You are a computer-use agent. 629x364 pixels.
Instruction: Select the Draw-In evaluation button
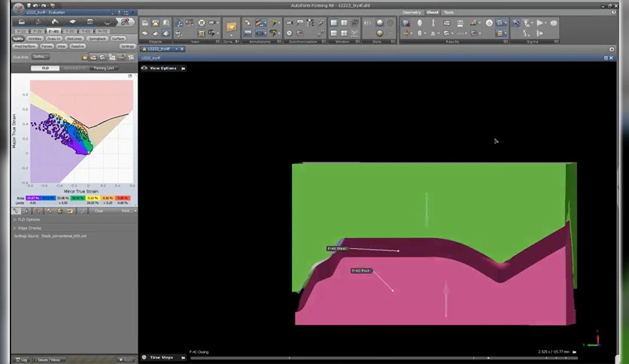coord(53,38)
